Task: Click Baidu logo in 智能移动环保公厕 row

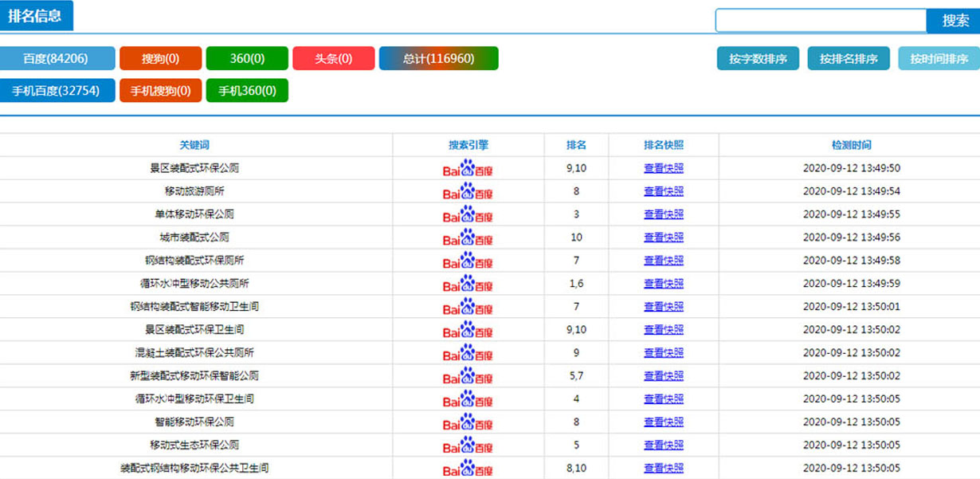Action: (x=468, y=422)
